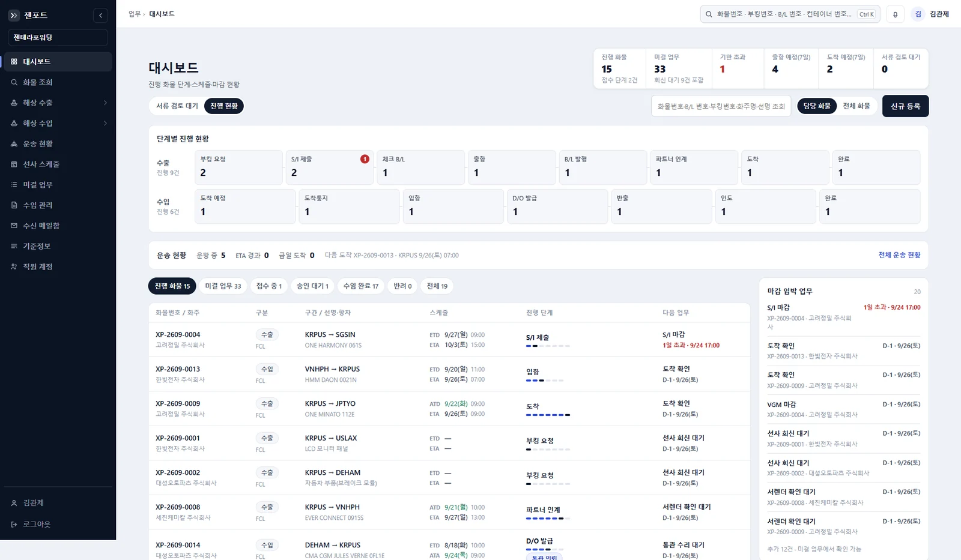Open the 미결 업무 sidebar item
The height and width of the screenshot is (560, 961).
tap(58, 185)
